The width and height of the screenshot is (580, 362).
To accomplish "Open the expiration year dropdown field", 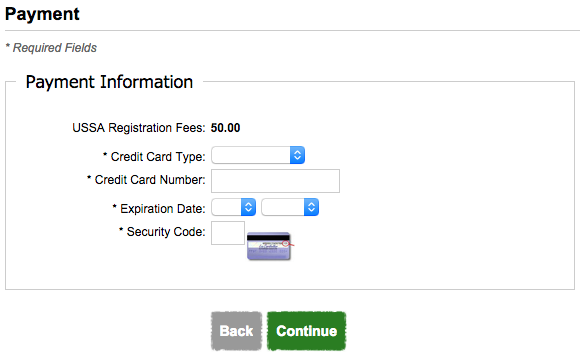I will pyautogui.click(x=290, y=207).
